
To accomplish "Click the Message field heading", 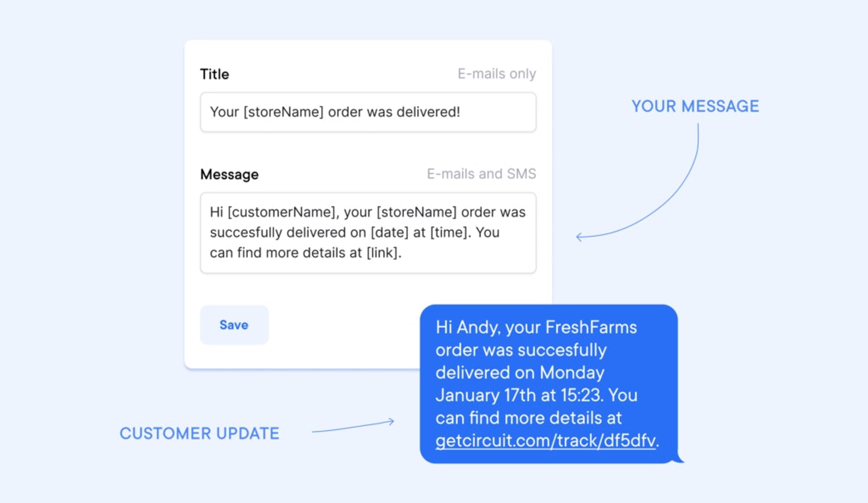I will point(229,174).
